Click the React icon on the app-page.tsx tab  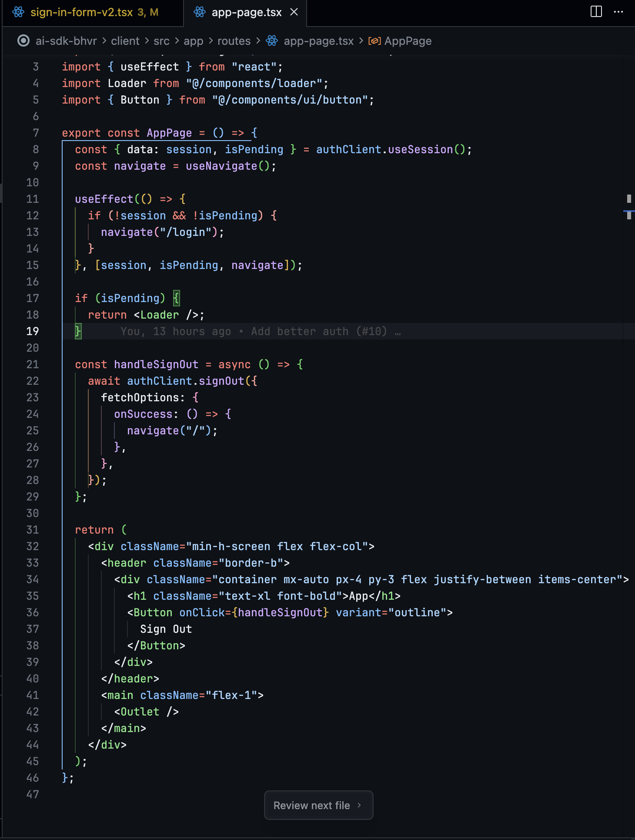[200, 12]
